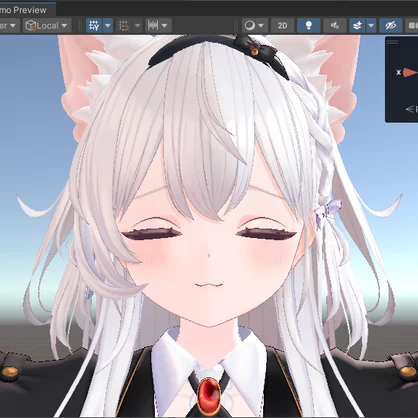The image size is (418, 418).
Task: Open the shaded draw mode dropdown
Action: [x=254, y=26]
